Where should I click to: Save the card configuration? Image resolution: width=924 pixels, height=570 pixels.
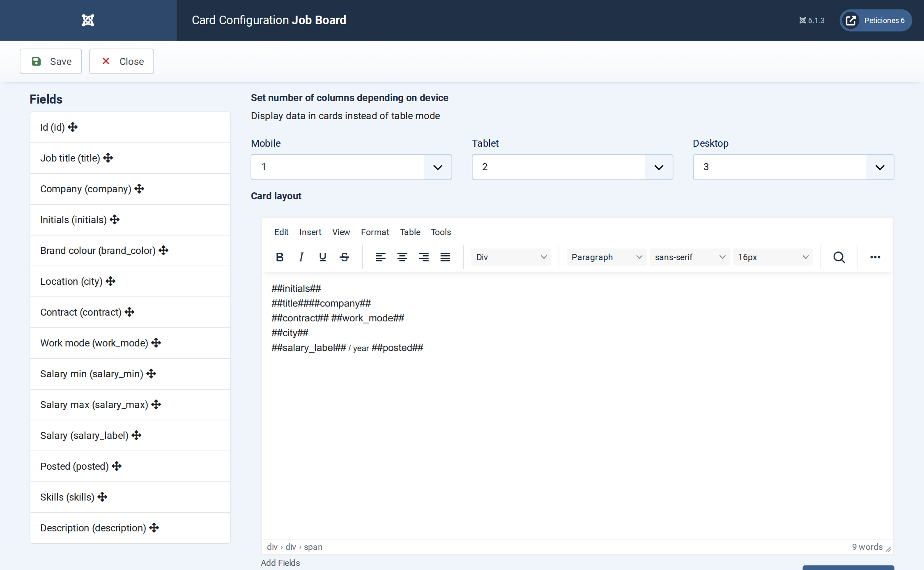[x=51, y=61]
